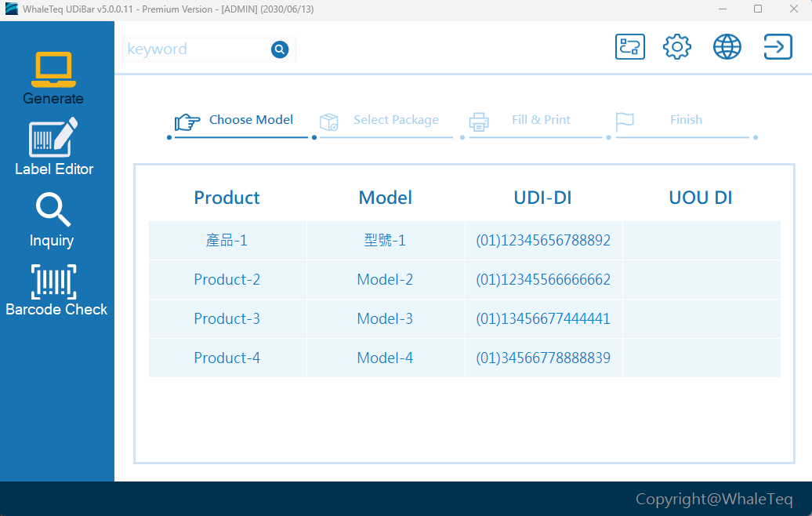Click the UOU DI column header
812x516 pixels.
click(x=701, y=198)
